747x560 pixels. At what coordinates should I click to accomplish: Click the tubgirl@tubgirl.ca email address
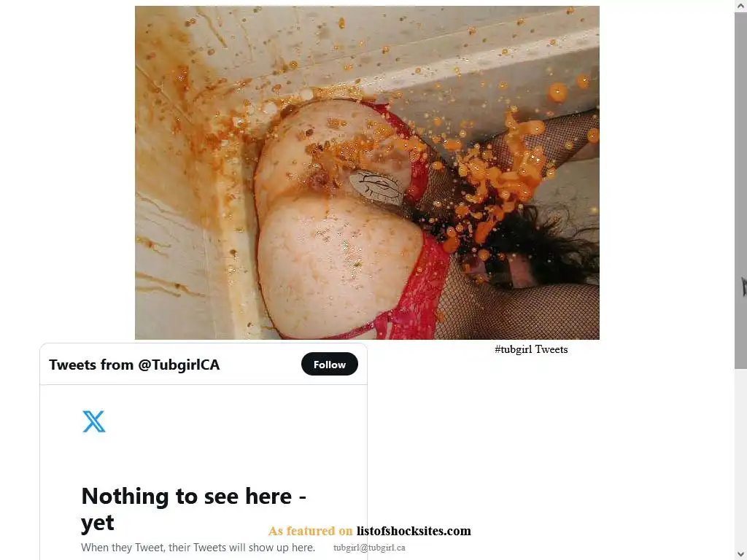click(x=369, y=548)
